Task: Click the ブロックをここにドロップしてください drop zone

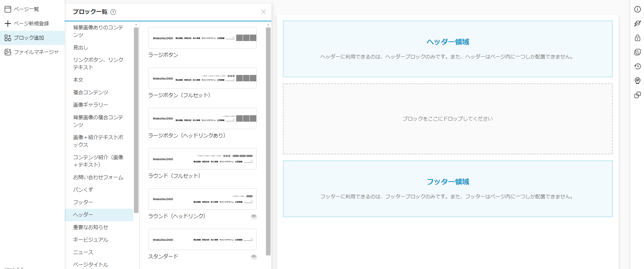Action: coord(448,119)
